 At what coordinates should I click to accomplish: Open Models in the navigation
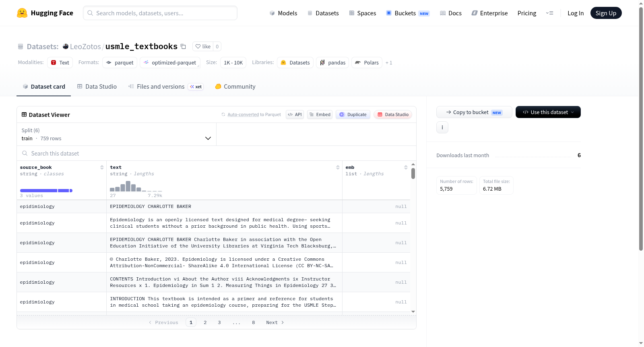(x=283, y=13)
